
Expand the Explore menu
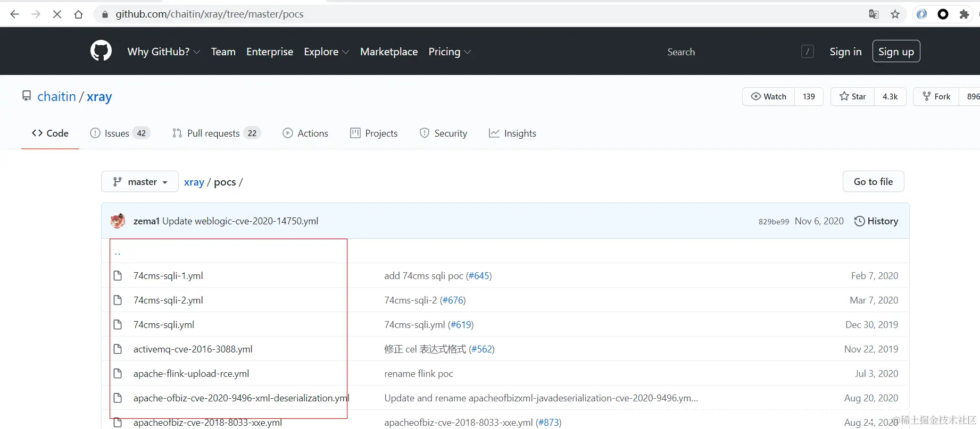327,52
